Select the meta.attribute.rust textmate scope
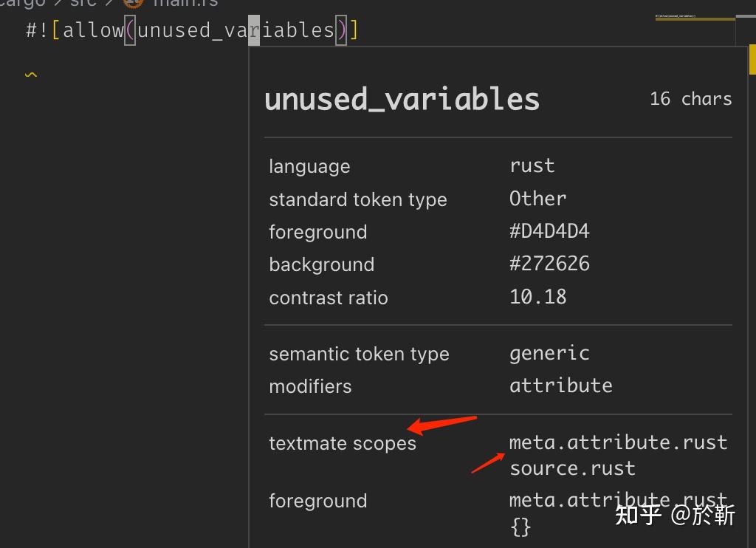Viewport: 756px width, 548px height. [618, 442]
